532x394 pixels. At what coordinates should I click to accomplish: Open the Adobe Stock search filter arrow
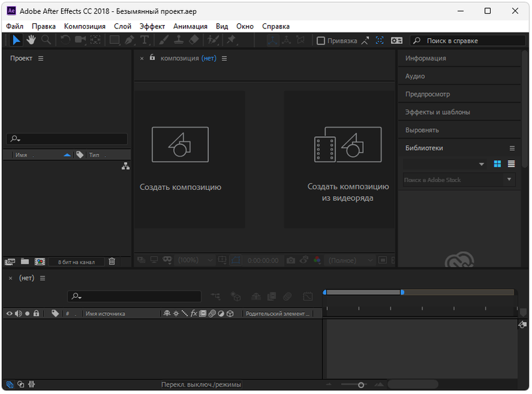tap(509, 179)
